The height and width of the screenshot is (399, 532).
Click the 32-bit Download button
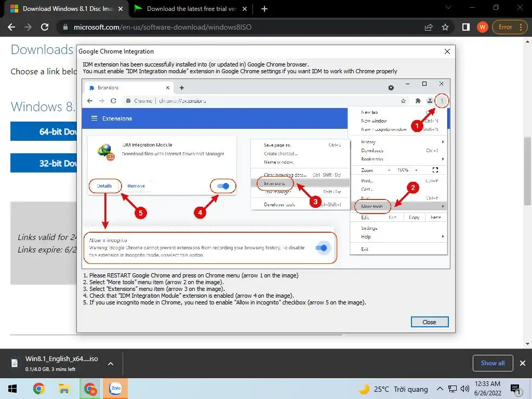44,163
